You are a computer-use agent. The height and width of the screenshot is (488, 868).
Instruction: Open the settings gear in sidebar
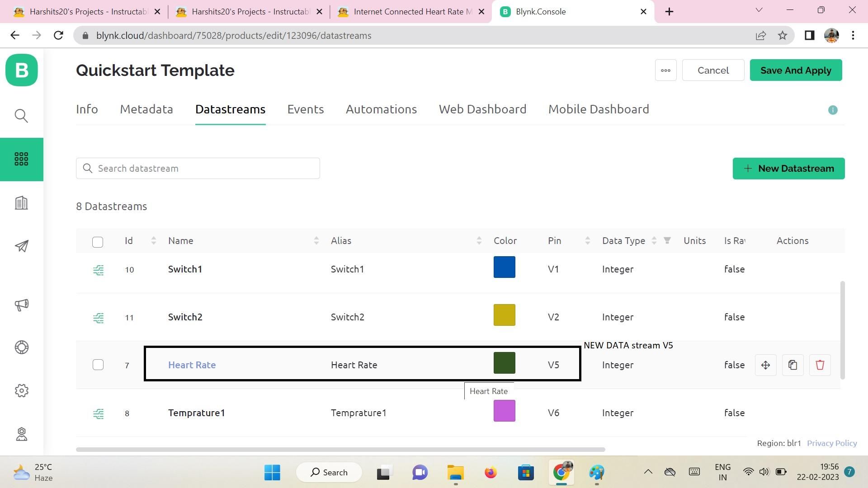[x=21, y=391]
